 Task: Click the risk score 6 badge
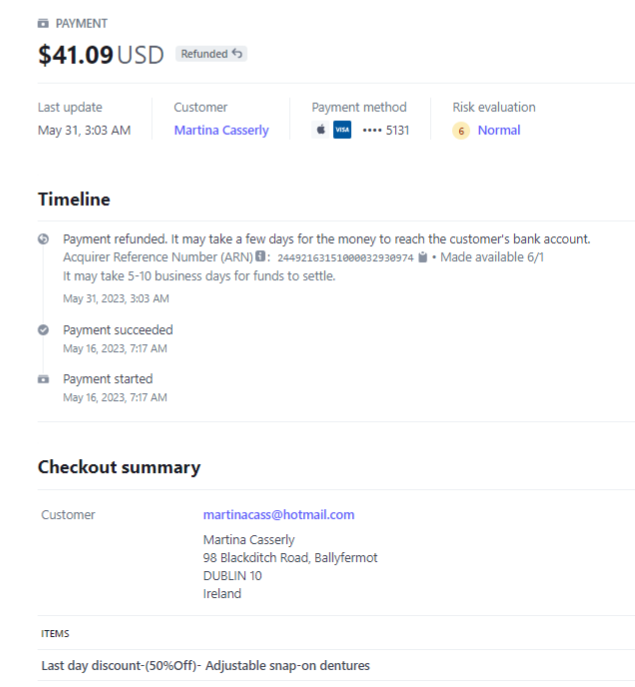point(461,131)
